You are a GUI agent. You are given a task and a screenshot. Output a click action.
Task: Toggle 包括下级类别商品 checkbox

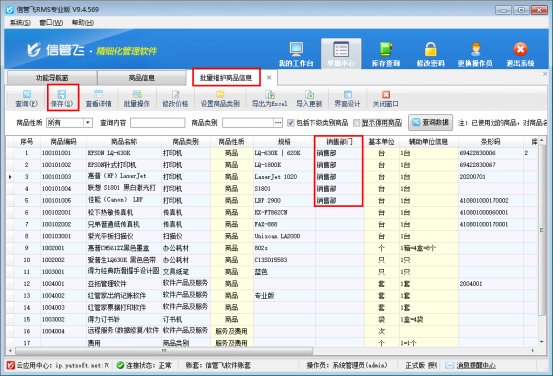[291, 123]
